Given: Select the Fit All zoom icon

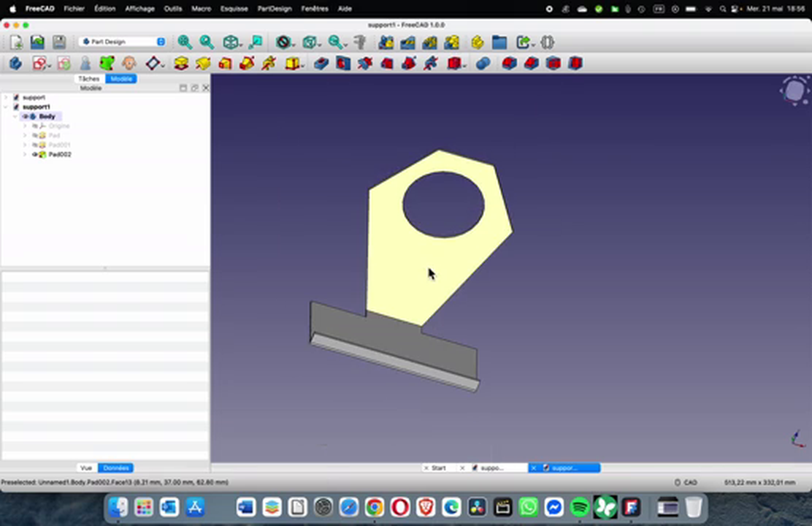Looking at the screenshot, I should pos(185,42).
